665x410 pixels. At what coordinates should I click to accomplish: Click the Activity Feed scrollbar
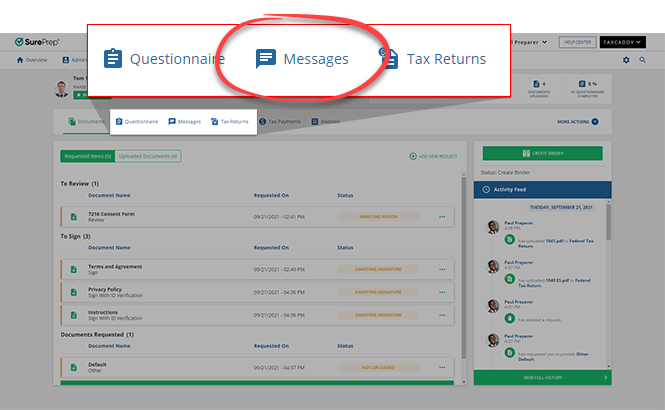point(609,223)
